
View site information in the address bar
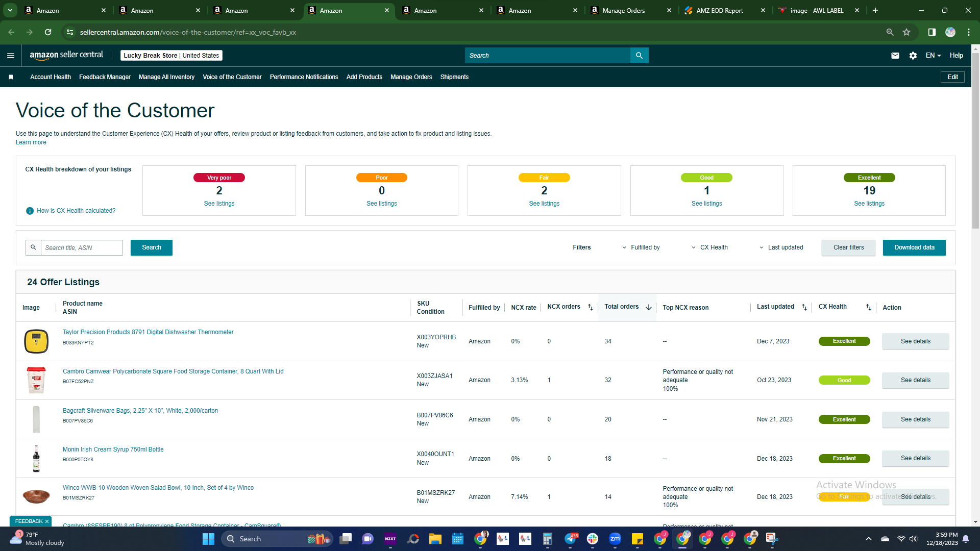70,32
